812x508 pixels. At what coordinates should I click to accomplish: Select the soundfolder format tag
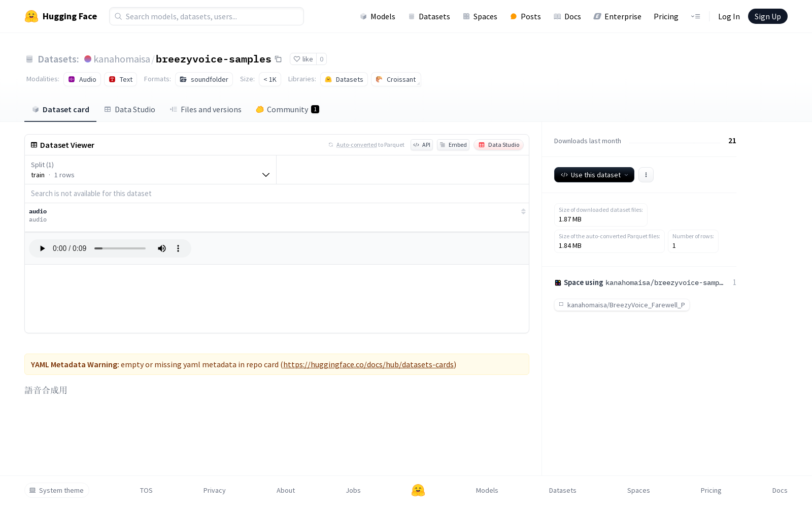point(204,79)
